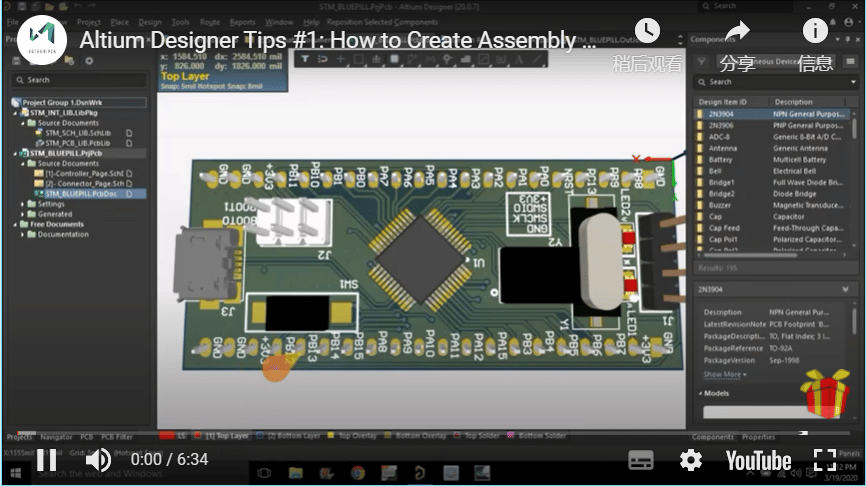Viewport: 866px width, 486px height.
Task: Open the Tools menu
Action: point(180,22)
